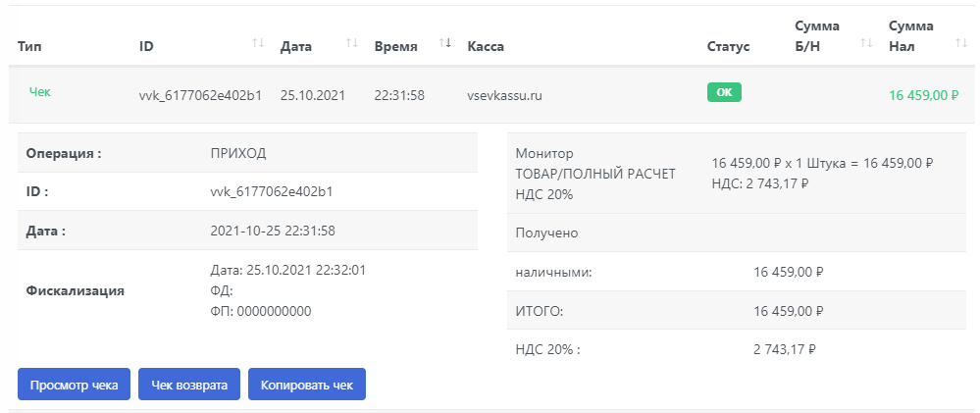Click the green OK status badge
This screenshot has width=980, height=413.
(724, 93)
